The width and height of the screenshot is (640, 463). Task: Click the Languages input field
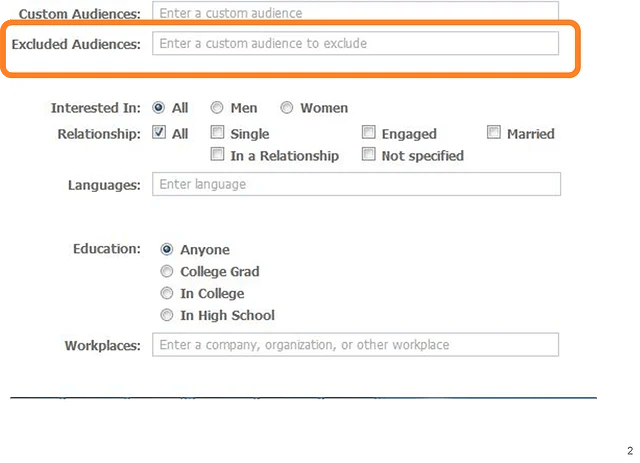point(356,184)
